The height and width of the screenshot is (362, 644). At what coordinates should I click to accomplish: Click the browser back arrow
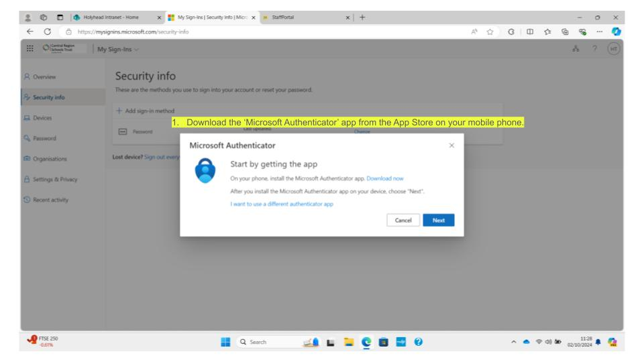tap(30, 32)
